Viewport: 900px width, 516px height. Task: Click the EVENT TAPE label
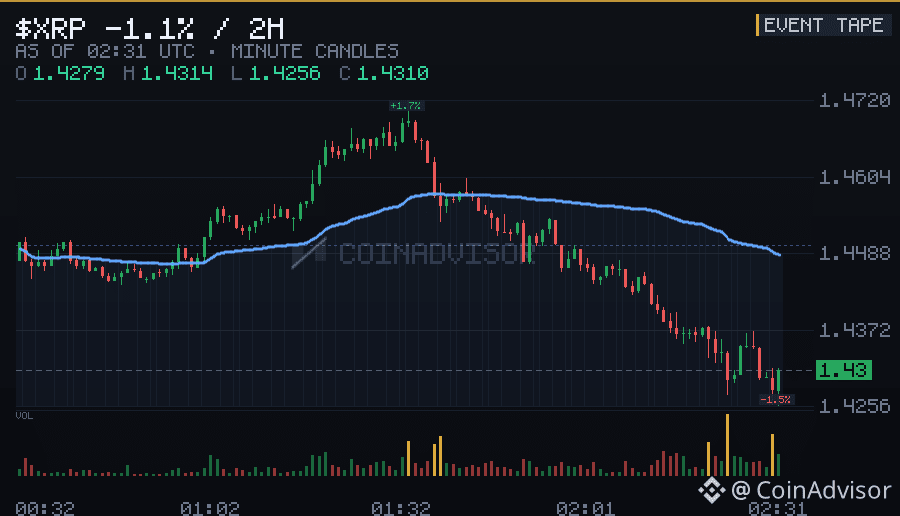pyautogui.click(x=823, y=25)
